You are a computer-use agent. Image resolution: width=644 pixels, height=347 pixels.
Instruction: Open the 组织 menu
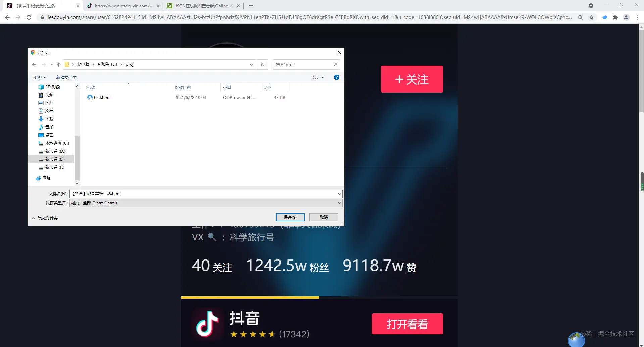pos(40,78)
